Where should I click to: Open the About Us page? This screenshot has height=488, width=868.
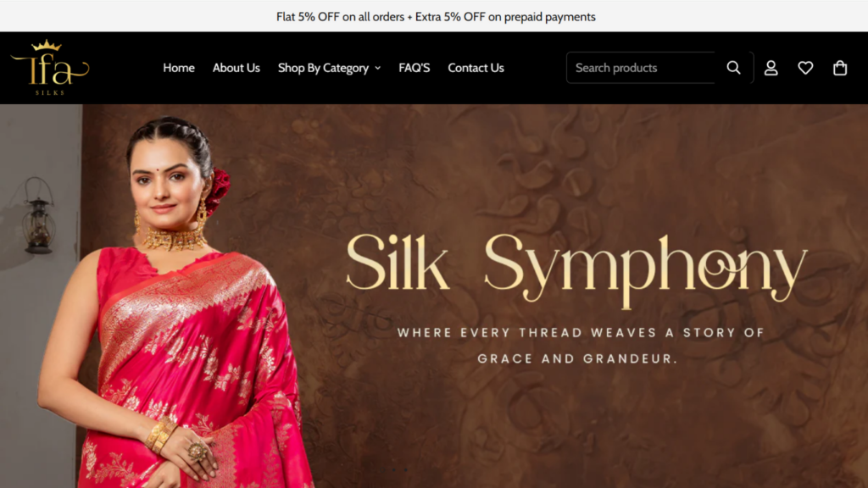(236, 68)
